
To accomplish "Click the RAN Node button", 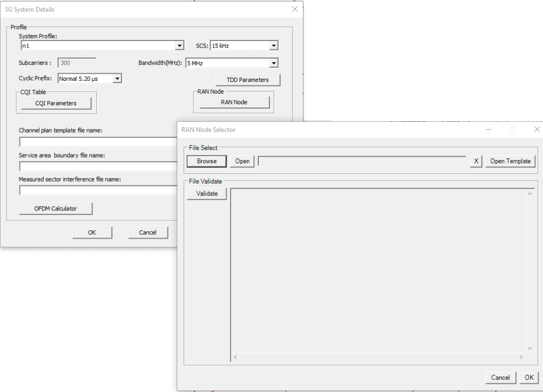I will pos(234,102).
